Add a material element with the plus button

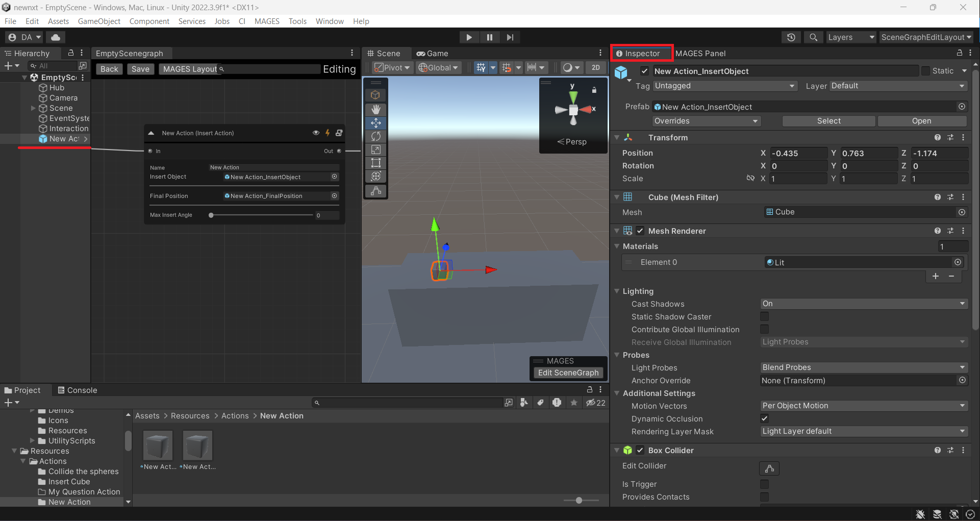coord(936,276)
